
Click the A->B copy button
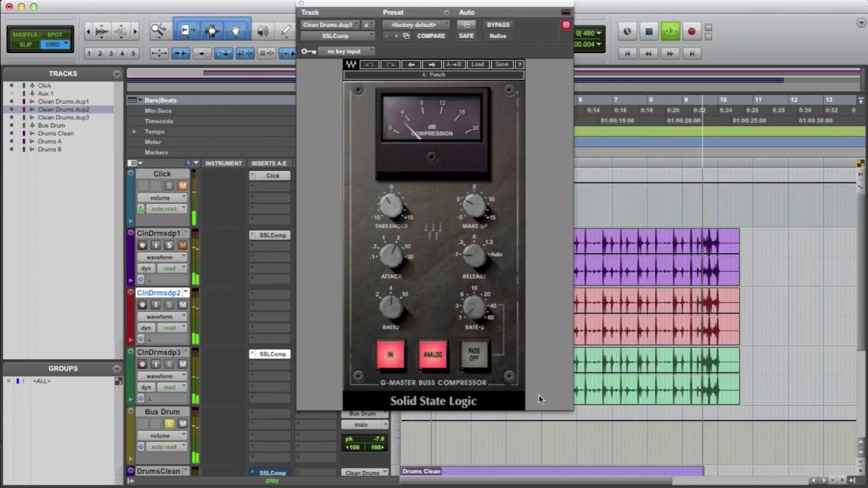point(453,64)
